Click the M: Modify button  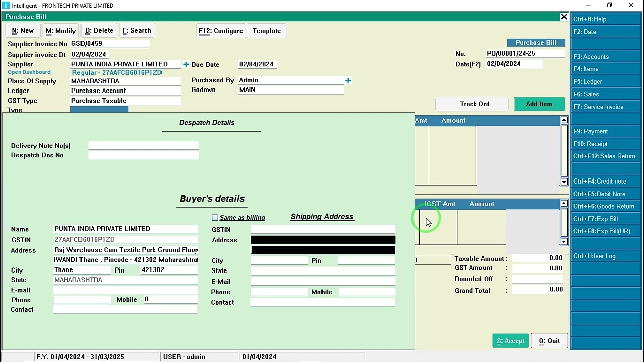pyautogui.click(x=61, y=31)
